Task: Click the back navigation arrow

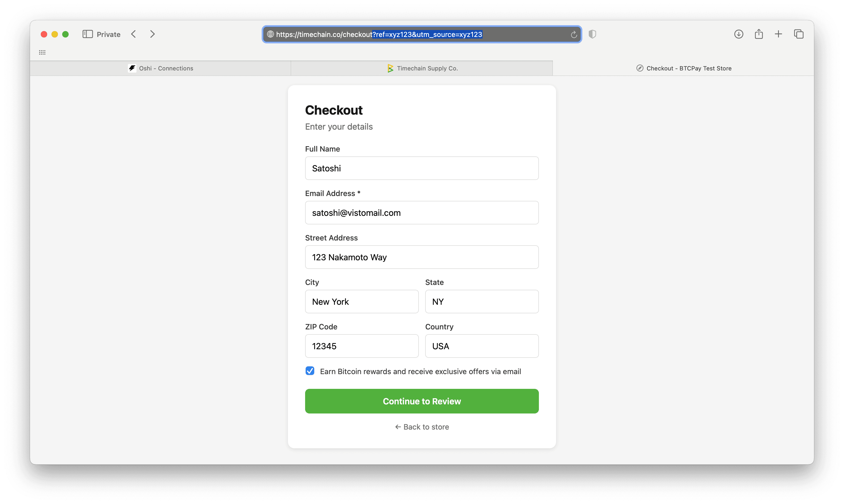Action: coord(133,34)
